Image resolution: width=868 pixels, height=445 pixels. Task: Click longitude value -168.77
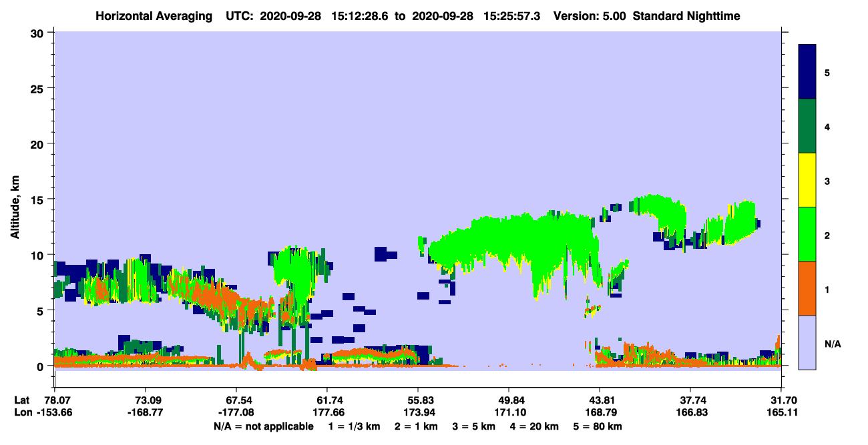(145, 412)
